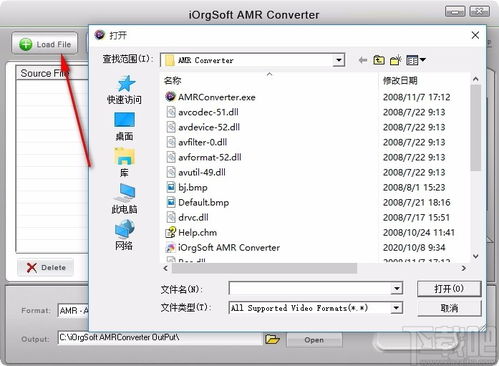
Task: Open Libraries (库) in the sidebar
Action: click(x=124, y=163)
